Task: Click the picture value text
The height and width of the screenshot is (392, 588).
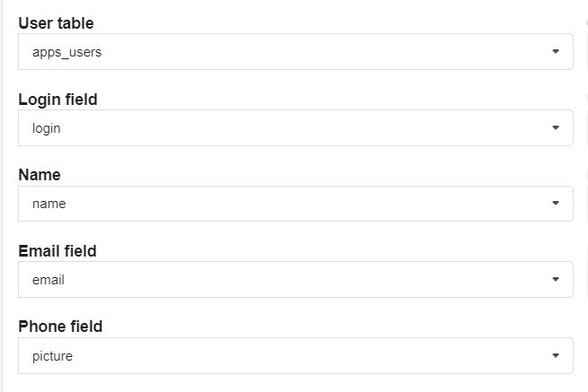Action: click(x=52, y=356)
